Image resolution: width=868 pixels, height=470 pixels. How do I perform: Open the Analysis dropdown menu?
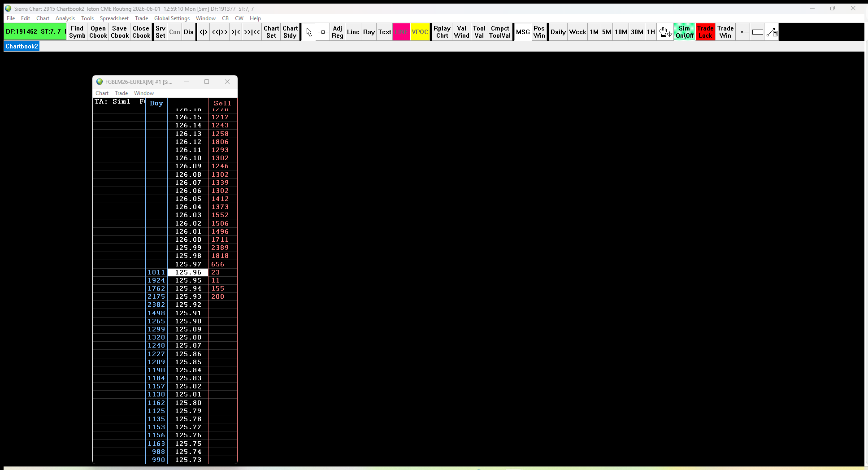(65, 18)
